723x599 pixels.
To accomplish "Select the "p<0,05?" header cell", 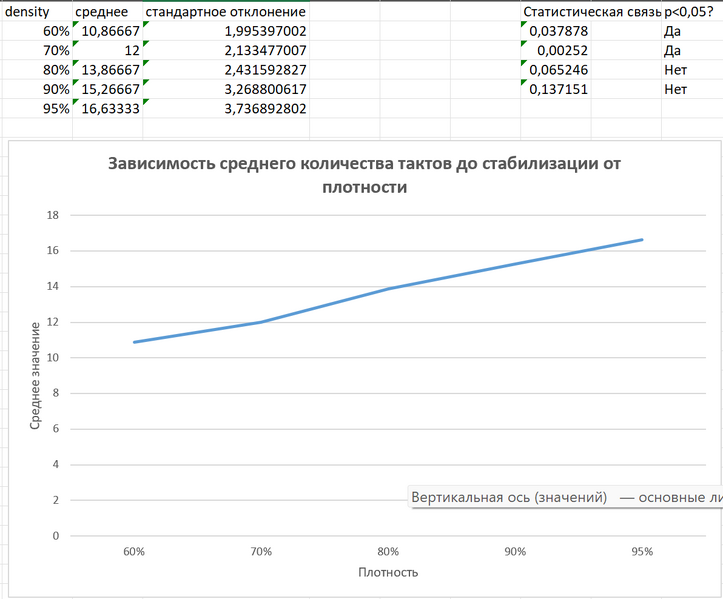I will pos(691,13).
